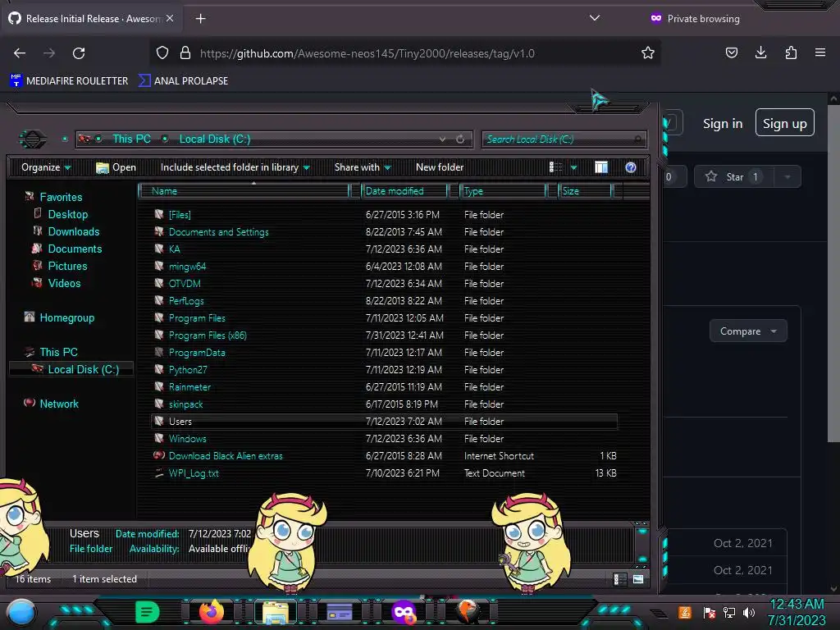Sort by the Date modified column

[404, 190]
